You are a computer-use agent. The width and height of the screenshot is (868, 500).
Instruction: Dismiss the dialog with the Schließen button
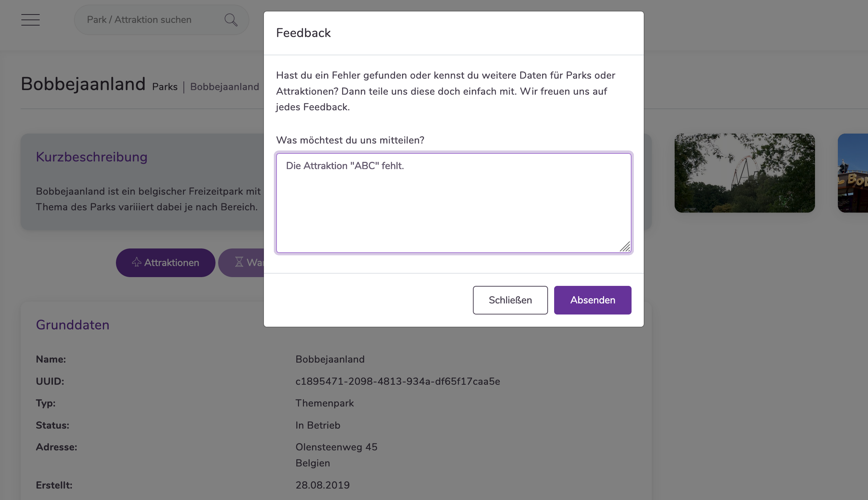(510, 300)
